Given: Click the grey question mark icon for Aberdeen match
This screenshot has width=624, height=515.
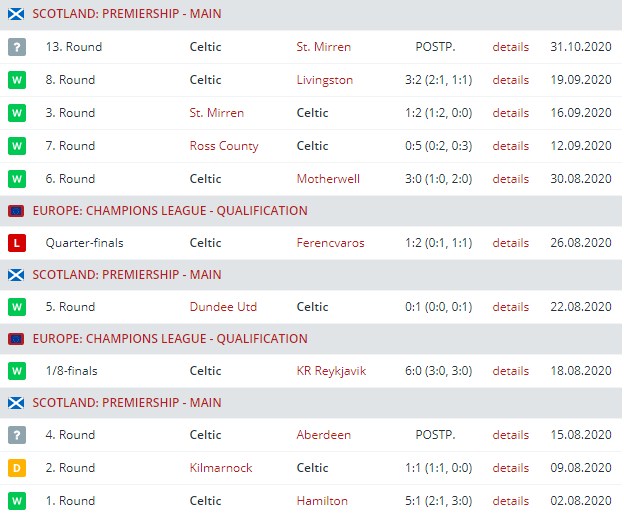Looking at the screenshot, I should (17, 435).
